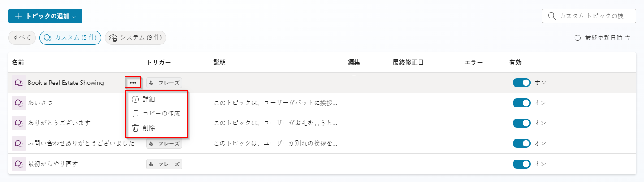Click the refresh icon near 最終更新日時
Image resolution: width=644 pixels, height=182 pixels.
(x=578, y=38)
